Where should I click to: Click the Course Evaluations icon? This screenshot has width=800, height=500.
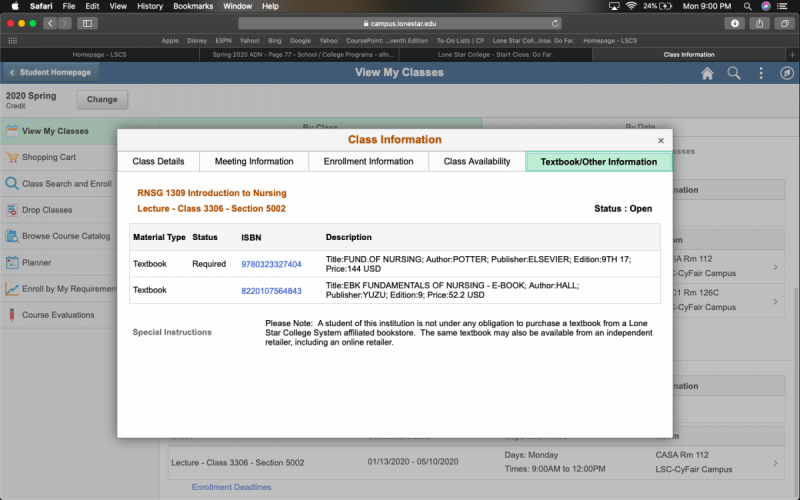coord(12,315)
